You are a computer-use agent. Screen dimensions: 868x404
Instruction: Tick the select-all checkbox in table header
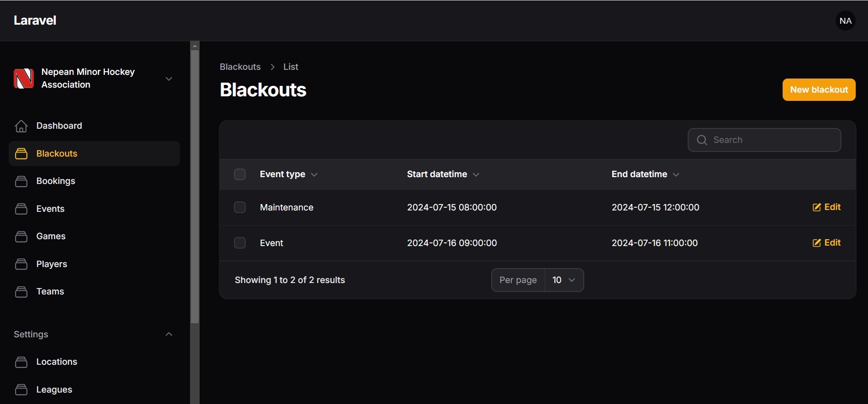point(240,174)
